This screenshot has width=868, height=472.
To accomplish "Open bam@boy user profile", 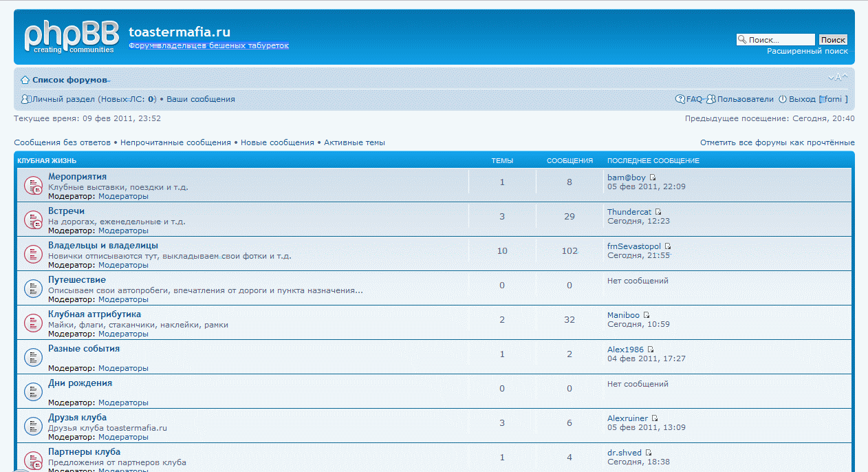I will pyautogui.click(x=627, y=178).
